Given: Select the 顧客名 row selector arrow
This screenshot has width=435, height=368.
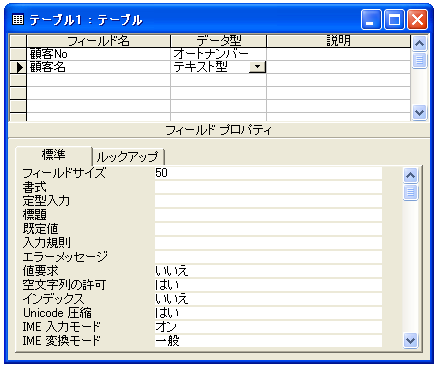Looking at the screenshot, I should point(18,67).
